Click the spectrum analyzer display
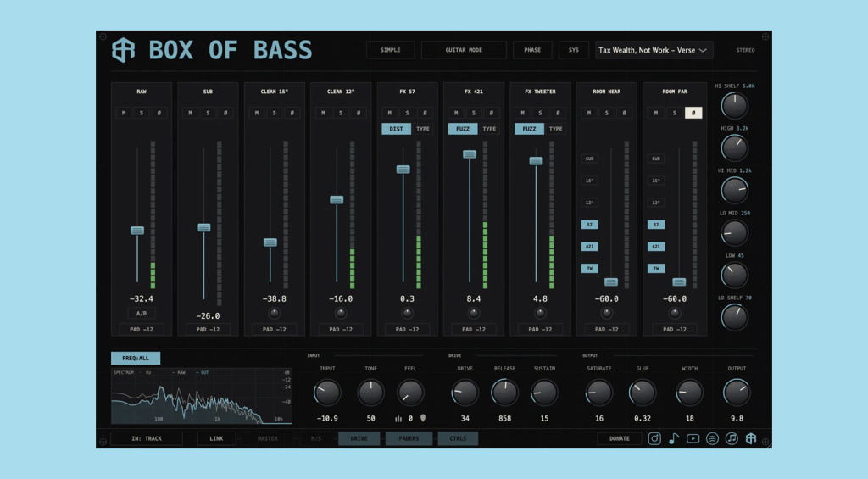 [202, 396]
